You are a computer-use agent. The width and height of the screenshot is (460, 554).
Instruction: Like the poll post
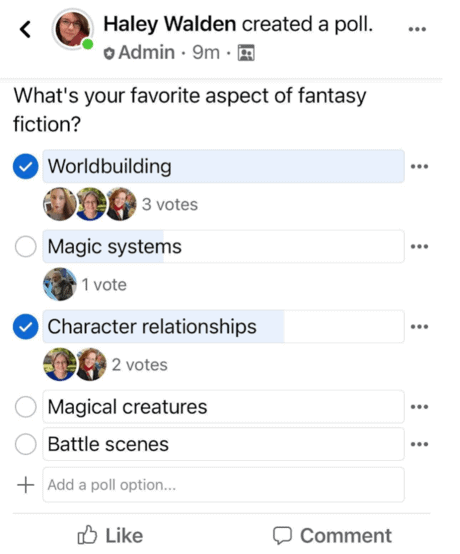click(x=110, y=535)
